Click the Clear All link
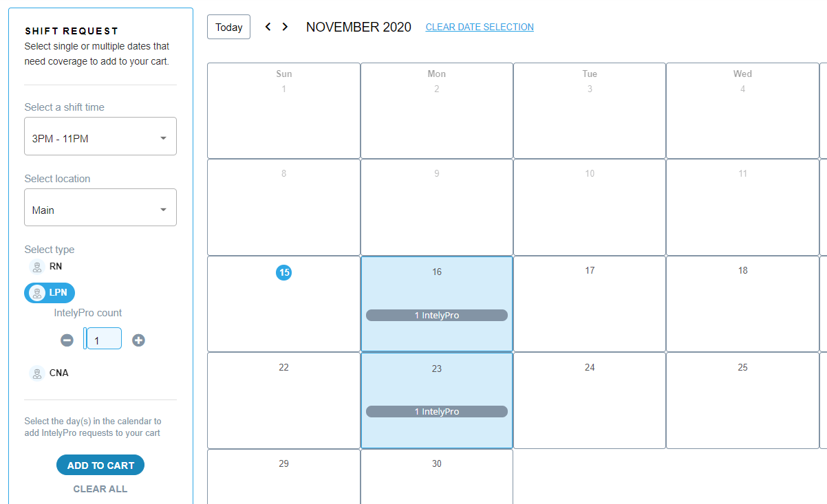 (100, 489)
